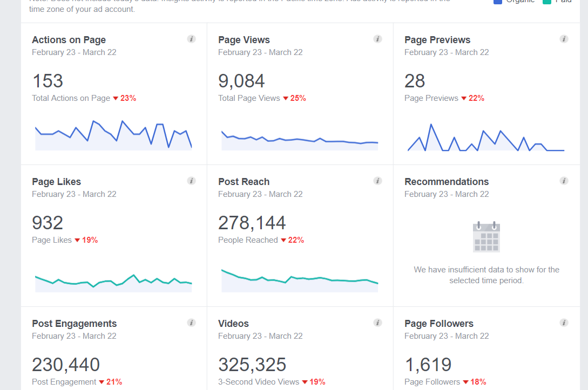
Task: Open info tooltip for Page Views
Action: [x=377, y=39]
